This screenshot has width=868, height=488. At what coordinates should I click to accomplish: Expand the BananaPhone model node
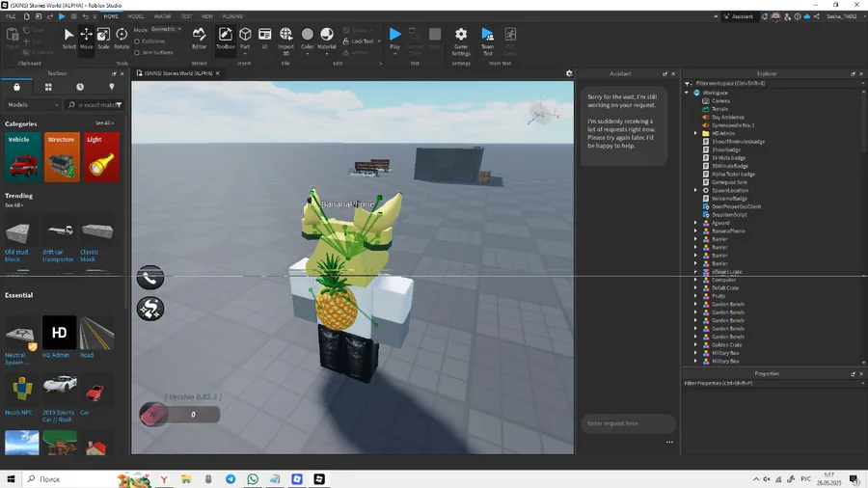(x=695, y=230)
